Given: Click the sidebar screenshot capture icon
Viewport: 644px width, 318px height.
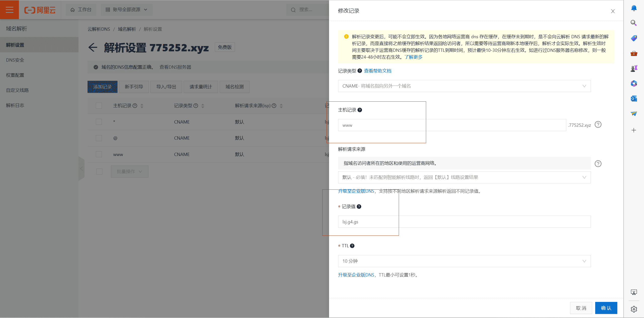Looking at the screenshot, I should [x=634, y=292].
